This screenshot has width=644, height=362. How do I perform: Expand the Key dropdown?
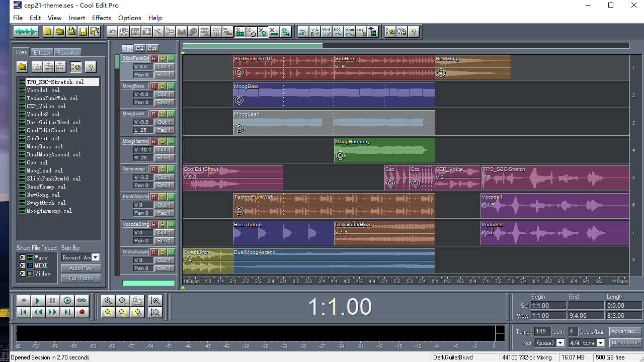560,343
